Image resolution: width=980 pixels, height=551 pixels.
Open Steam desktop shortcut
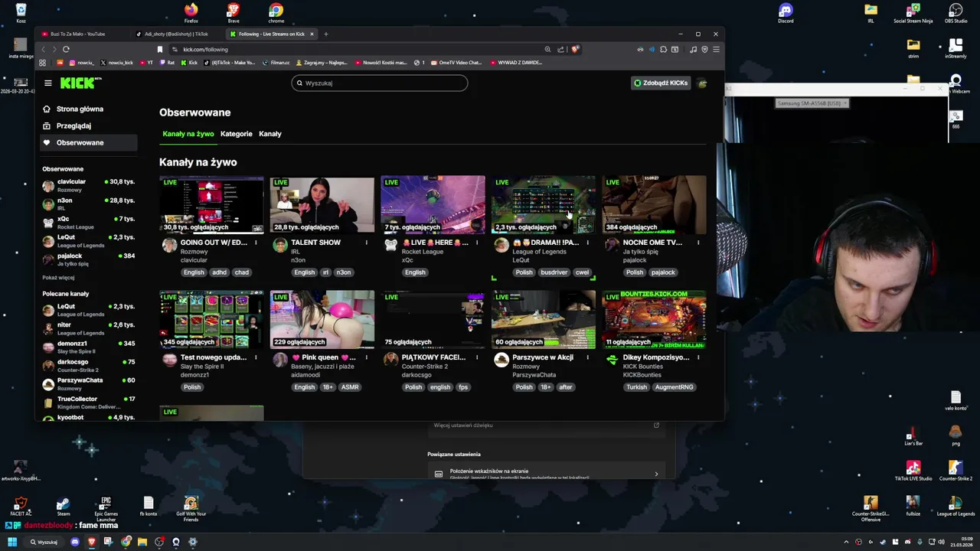64,507
